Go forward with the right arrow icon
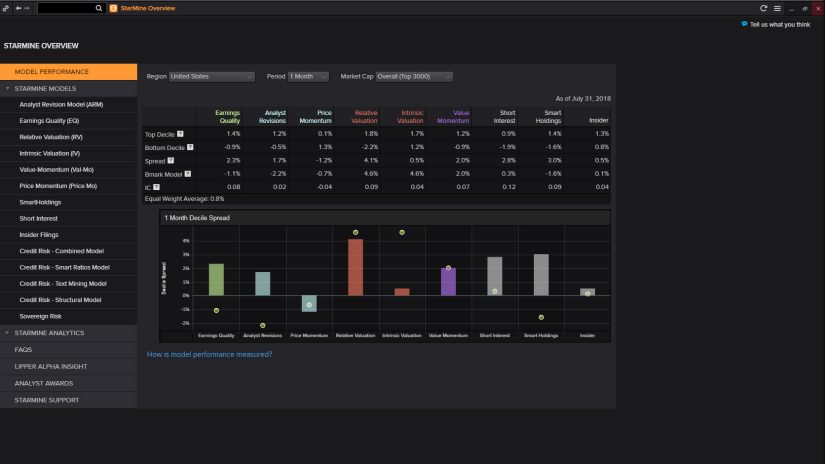 [27, 8]
